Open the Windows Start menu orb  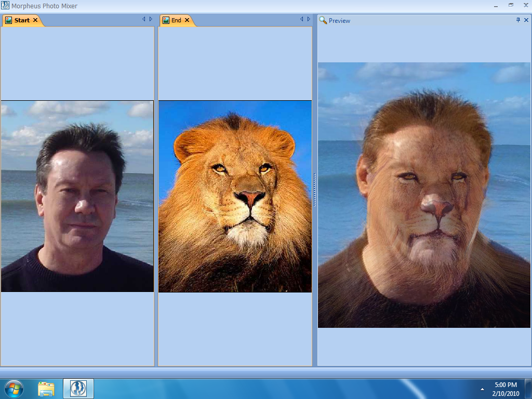[14, 389]
